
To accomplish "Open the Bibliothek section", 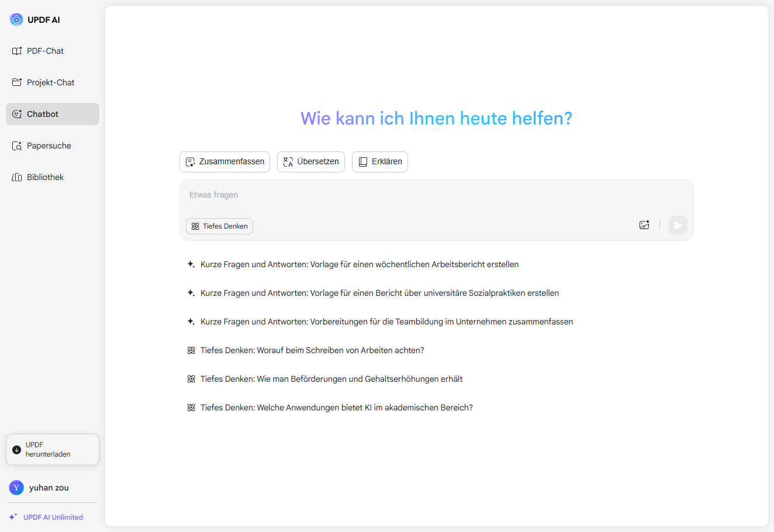I will point(53,177).
